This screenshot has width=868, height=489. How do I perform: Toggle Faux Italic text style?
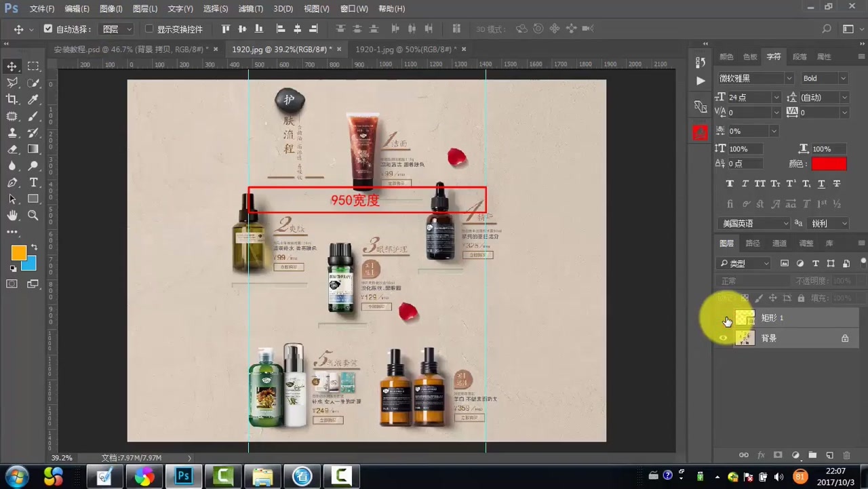coord(745,184)
